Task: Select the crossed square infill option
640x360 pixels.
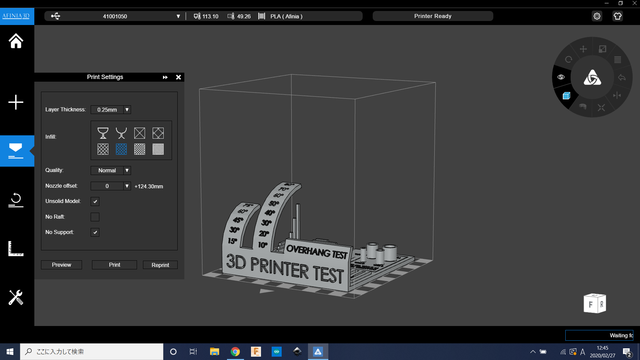Action: click(140, 133)
